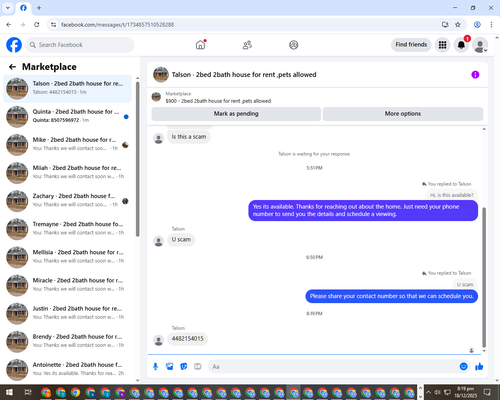
Task: Choose a GIF icon
Action: 198,367
